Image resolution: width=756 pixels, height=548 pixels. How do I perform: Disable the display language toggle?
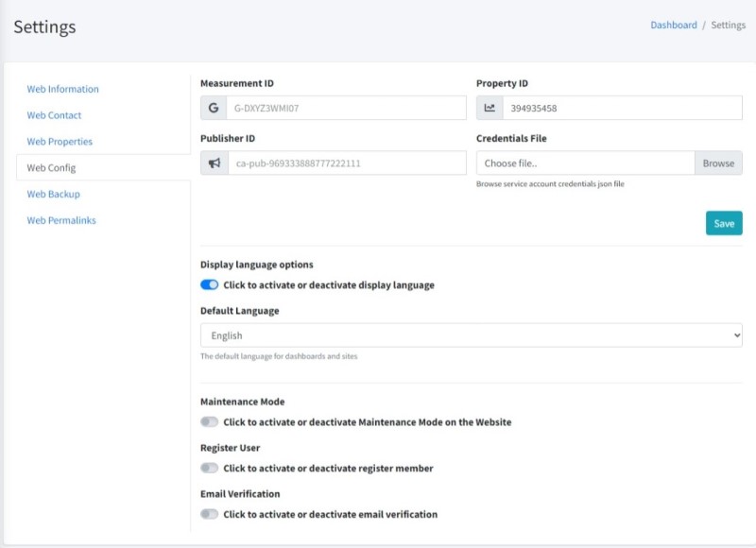(x=210, y=285)
